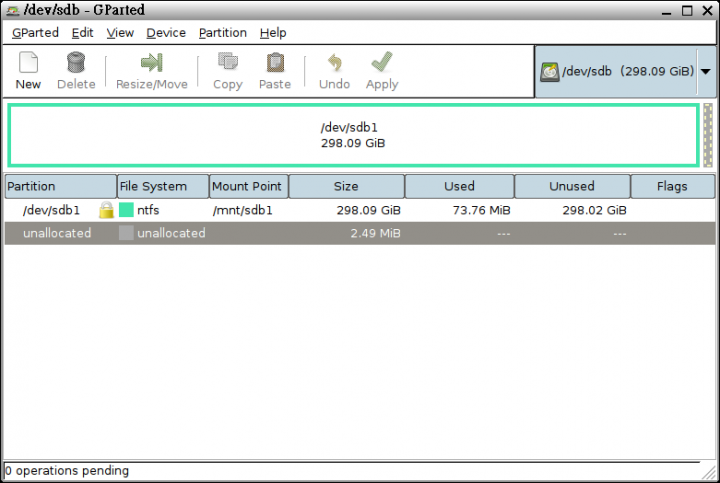Click the GParted window title bar icon
This screenshot has width=720, height=483.
(13, 10)
